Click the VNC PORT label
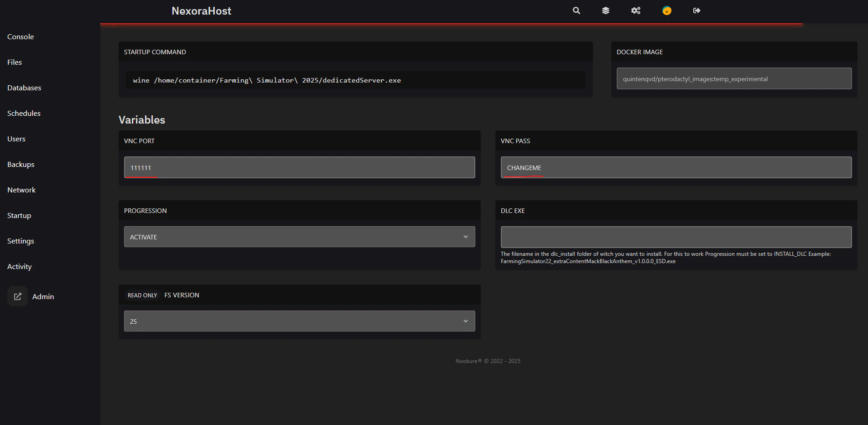The image size is (868, 425). point(139,141)
